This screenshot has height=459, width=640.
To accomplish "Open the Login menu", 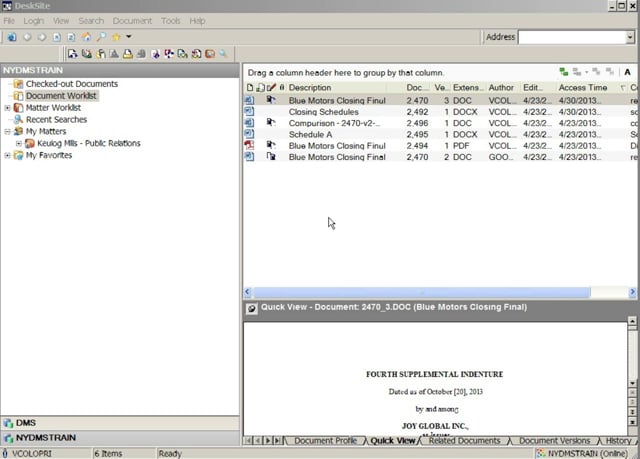I will pyautogui.click(x=33, y=21).
